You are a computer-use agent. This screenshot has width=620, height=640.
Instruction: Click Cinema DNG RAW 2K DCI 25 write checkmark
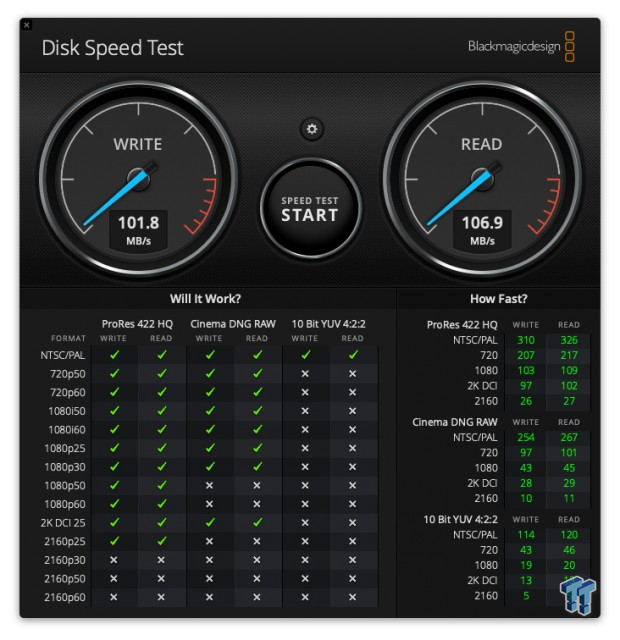210,522
